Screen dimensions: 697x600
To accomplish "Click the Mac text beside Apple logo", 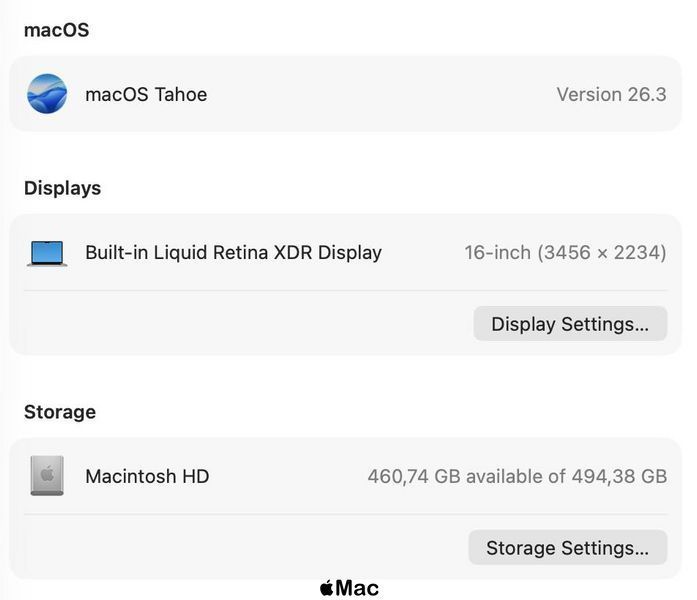I will coord(357,588).
